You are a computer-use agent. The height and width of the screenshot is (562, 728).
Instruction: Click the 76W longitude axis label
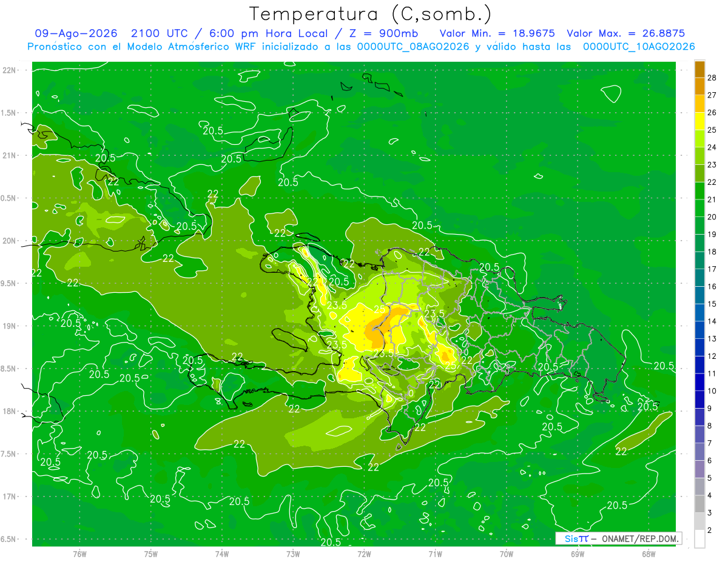click(79, 554)
